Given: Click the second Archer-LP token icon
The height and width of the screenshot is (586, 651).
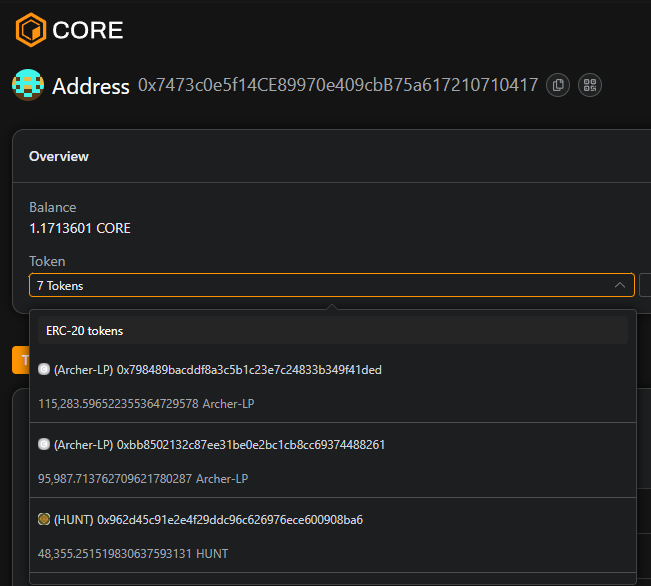Looking at the screenshot, I should pos(44,444).
